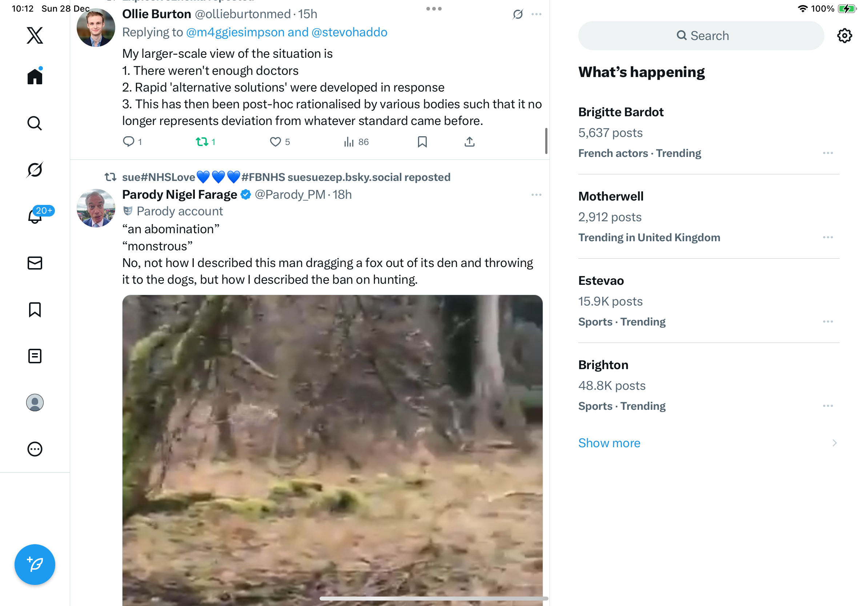Viewport: 868px width, 606px height.
Task: Open the Notifications bell
Action: [35, 217]
